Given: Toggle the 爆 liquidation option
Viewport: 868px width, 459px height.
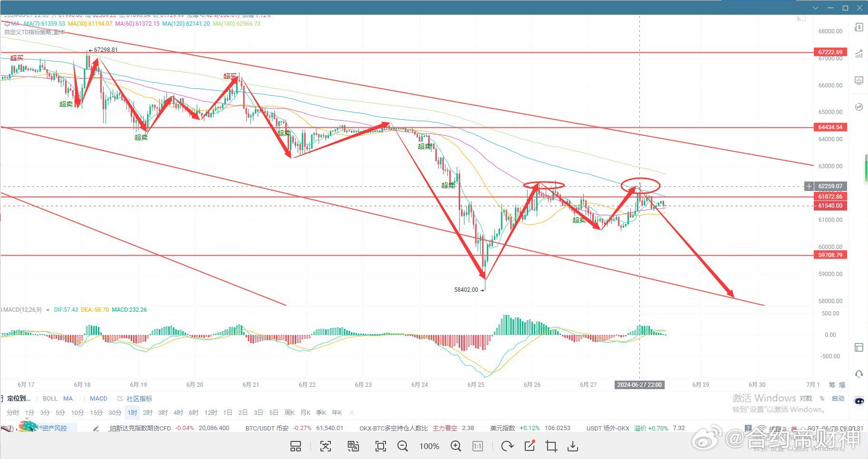Looking at the screenshot, I should pyautogui.click(x=842, y=385).
